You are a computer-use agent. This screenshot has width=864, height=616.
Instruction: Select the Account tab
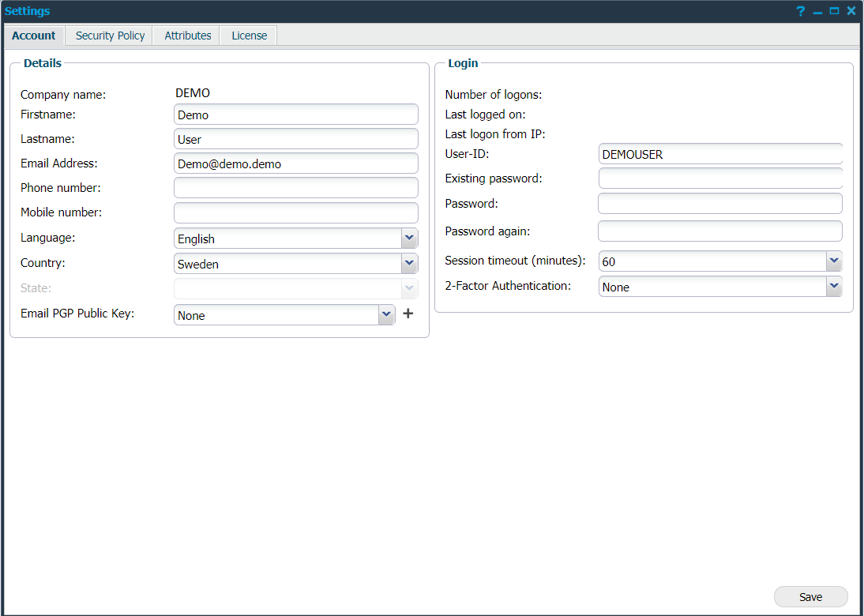click(33, 36)
